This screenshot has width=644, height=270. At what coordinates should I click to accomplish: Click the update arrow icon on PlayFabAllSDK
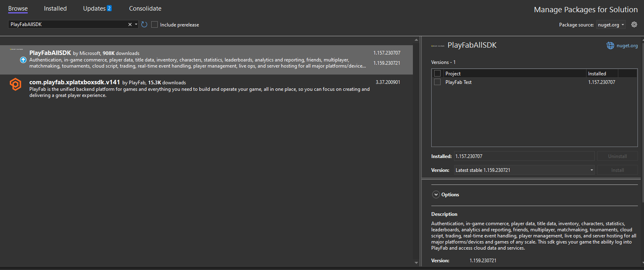[23, 60]
